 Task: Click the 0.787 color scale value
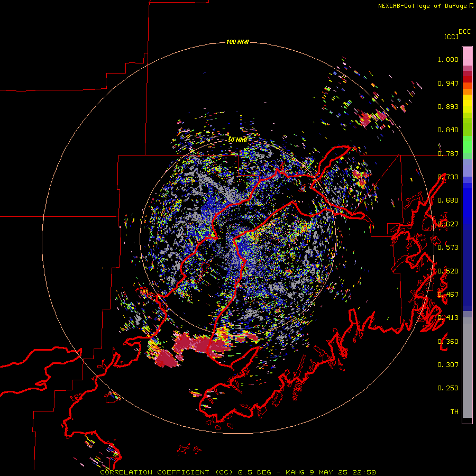[x=448, y=153]
